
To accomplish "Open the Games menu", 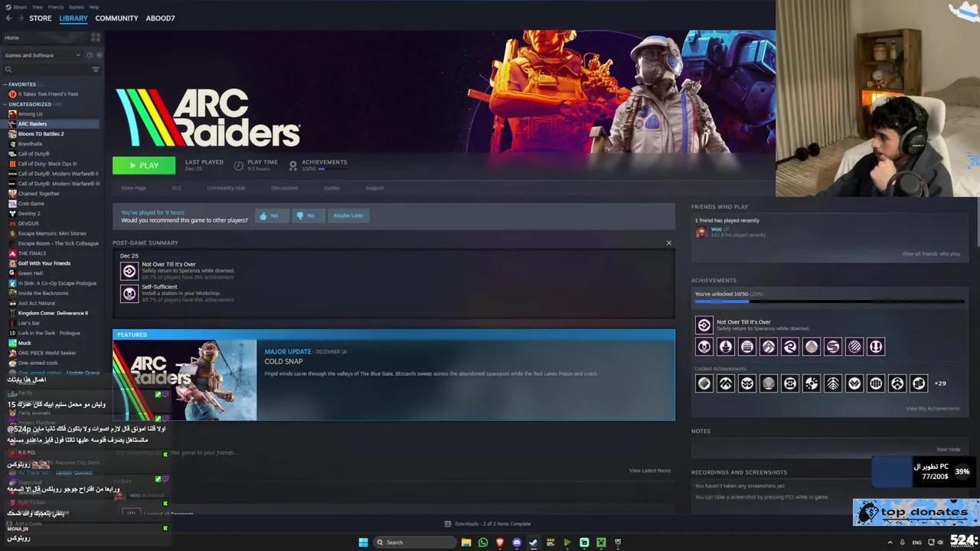I will pyautogui.click(x=77, y=7).
